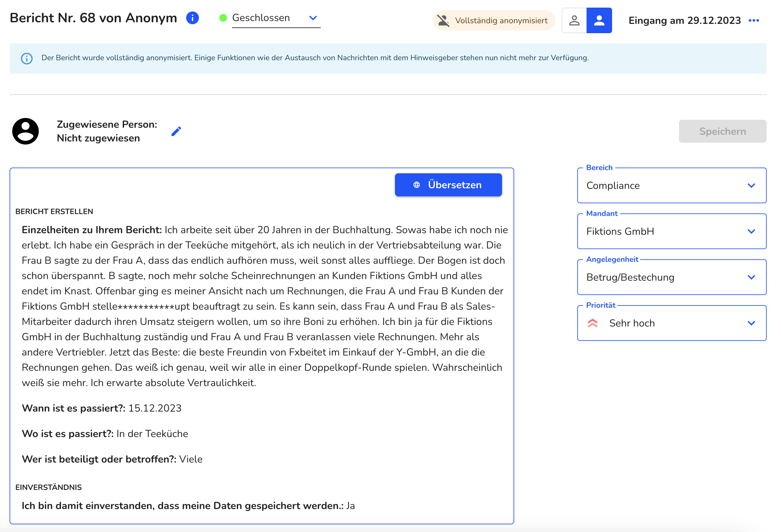Click the Speichern button

coord(722,131)
